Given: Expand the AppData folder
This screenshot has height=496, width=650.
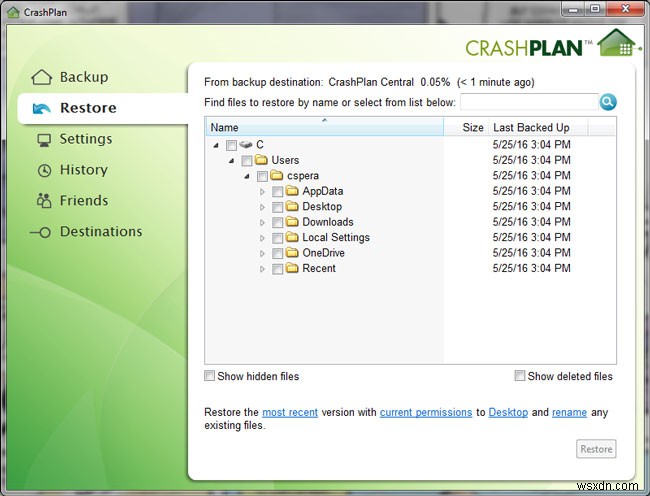Looking at the screenshot, I should 262,191.
